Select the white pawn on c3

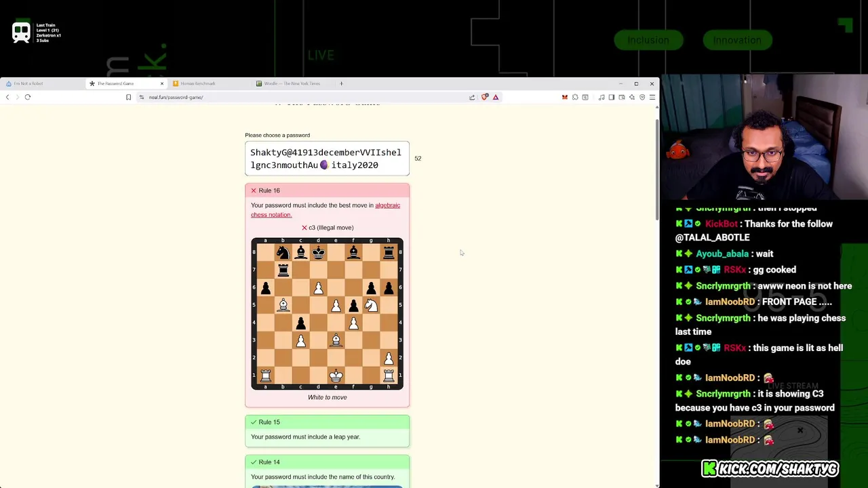click(300, 340)
